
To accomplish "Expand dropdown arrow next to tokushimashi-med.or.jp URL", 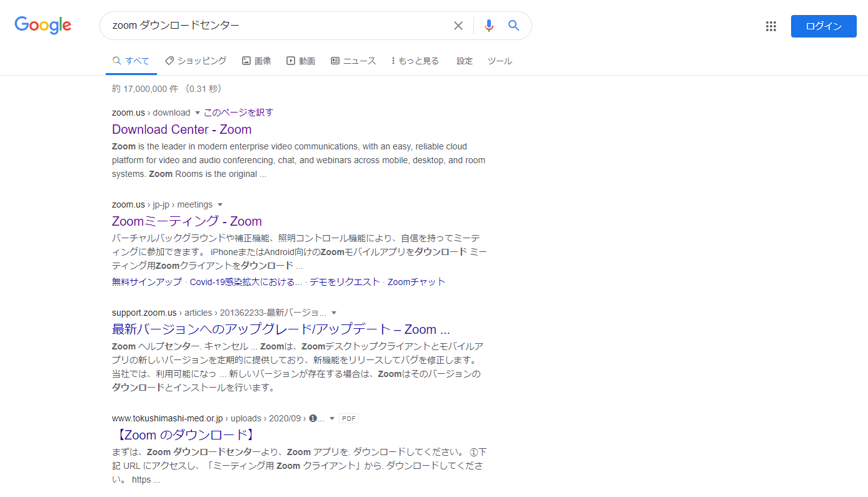I will [332, 419].
